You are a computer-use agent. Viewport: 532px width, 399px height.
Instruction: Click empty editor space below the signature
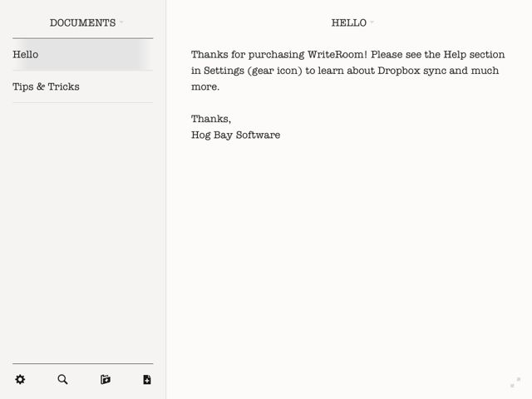point(349,254)
